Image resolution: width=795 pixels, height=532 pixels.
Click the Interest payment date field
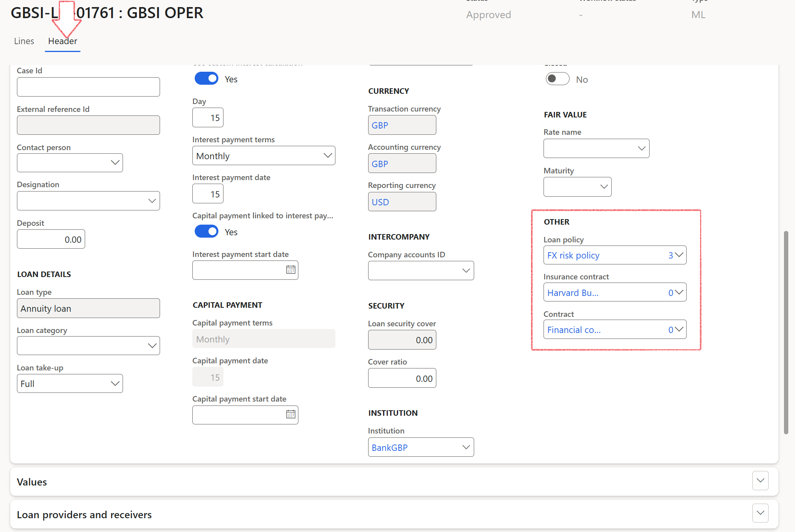[208, 194]
